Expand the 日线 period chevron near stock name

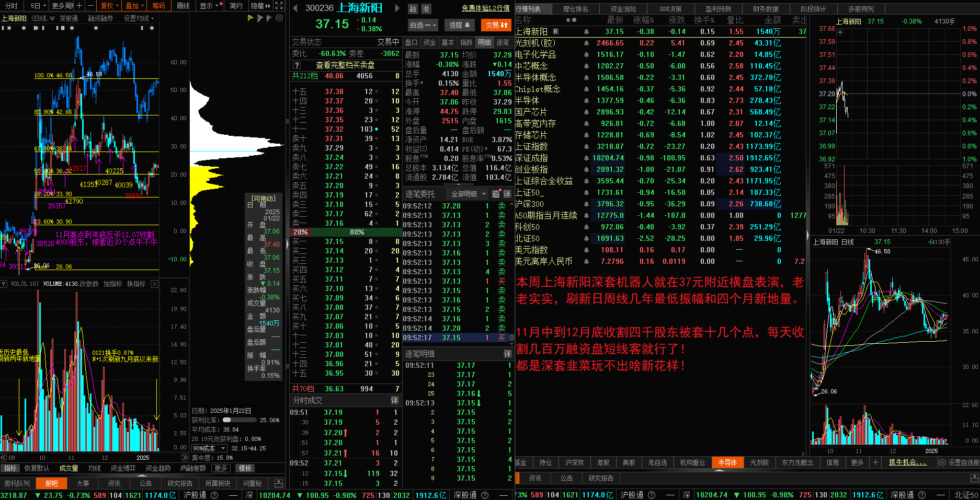pyautogui.click(x=52, y=18)
